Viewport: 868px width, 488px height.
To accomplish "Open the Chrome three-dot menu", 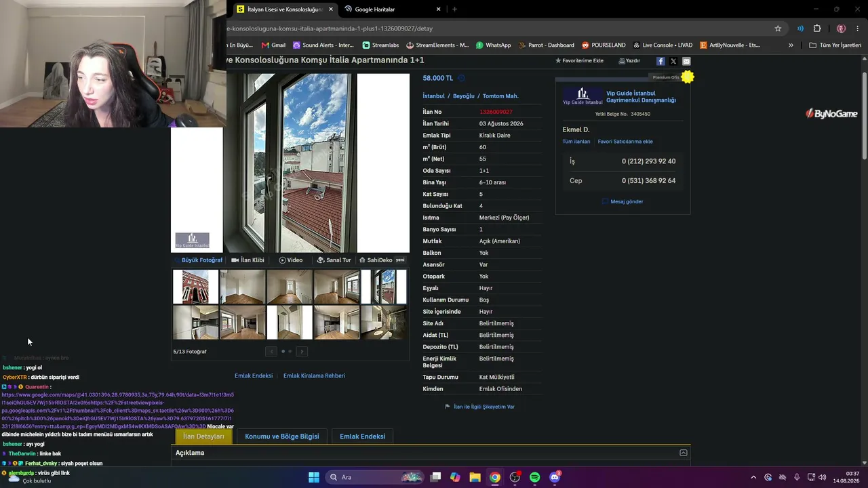I will tap(858, 28).
